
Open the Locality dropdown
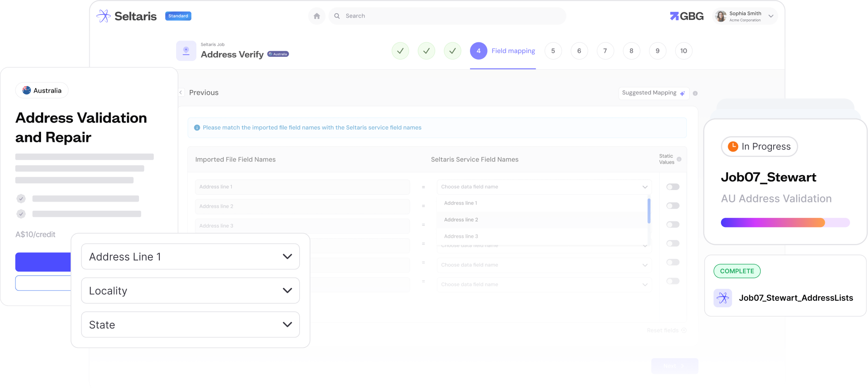[191, 291]
